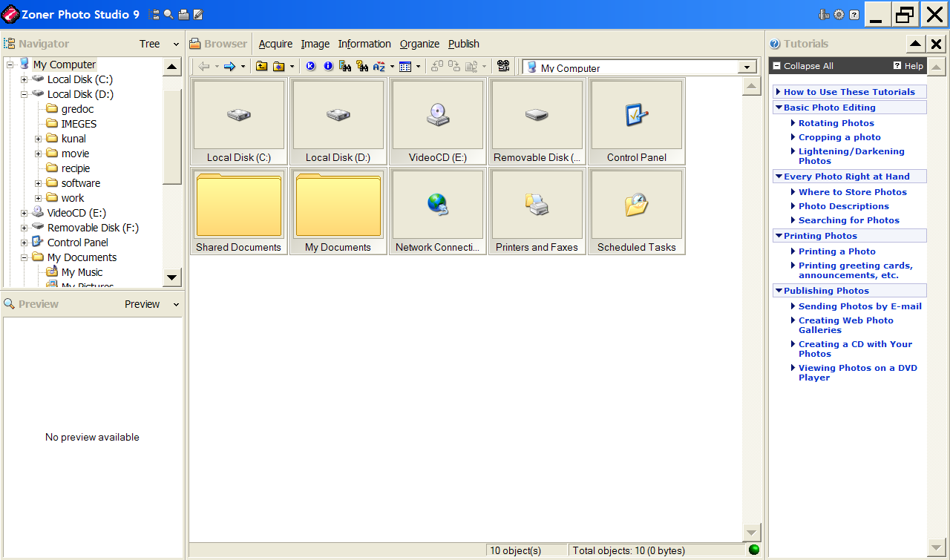Click the blue K circle toolbar icon

[310, 67]
